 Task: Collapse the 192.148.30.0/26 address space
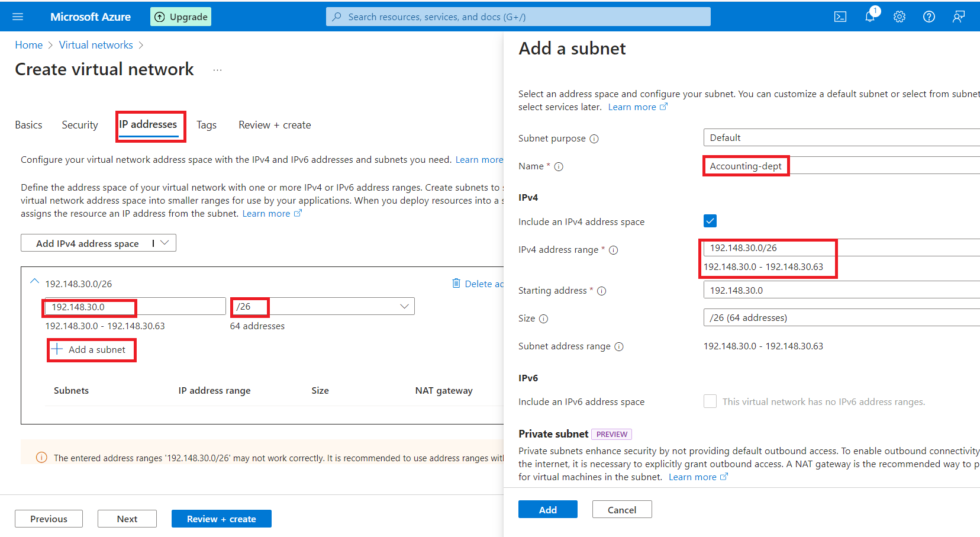click(35, 282)
